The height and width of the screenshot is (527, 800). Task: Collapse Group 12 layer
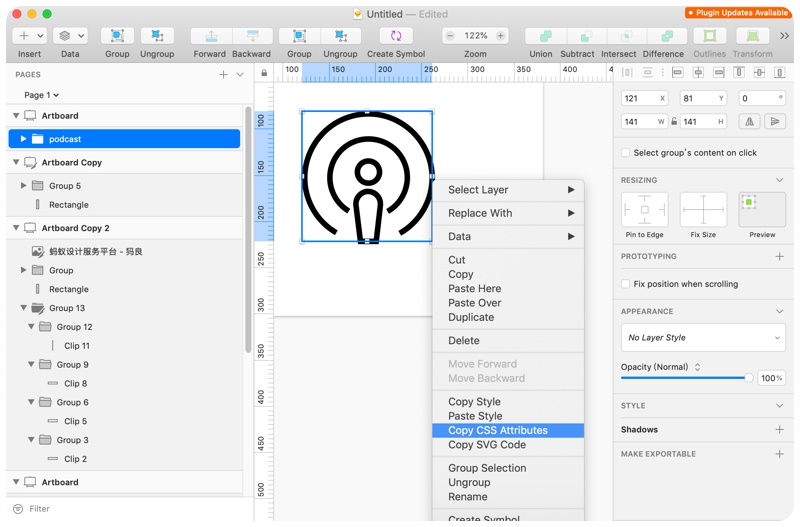[31, 327]
